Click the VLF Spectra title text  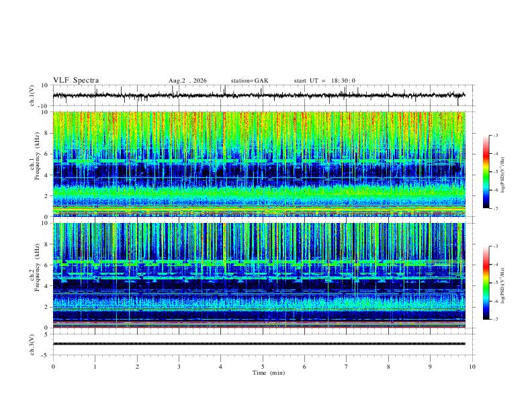(x=76, y=81)
